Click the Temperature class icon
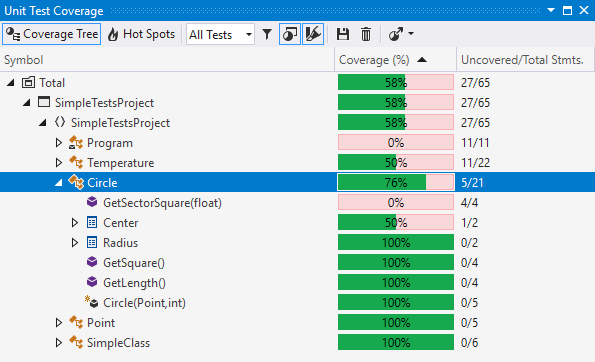The image size is (595, 362). (x=76, y=162)
